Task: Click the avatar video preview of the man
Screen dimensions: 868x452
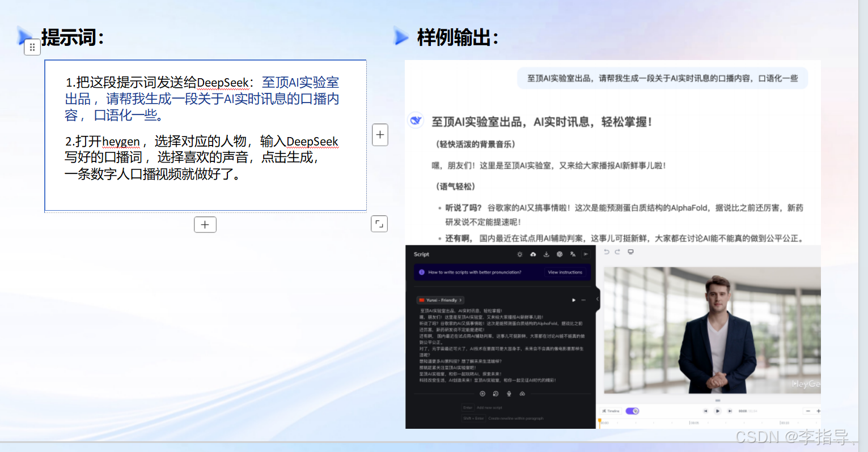Action: click(x=712, y=330)
